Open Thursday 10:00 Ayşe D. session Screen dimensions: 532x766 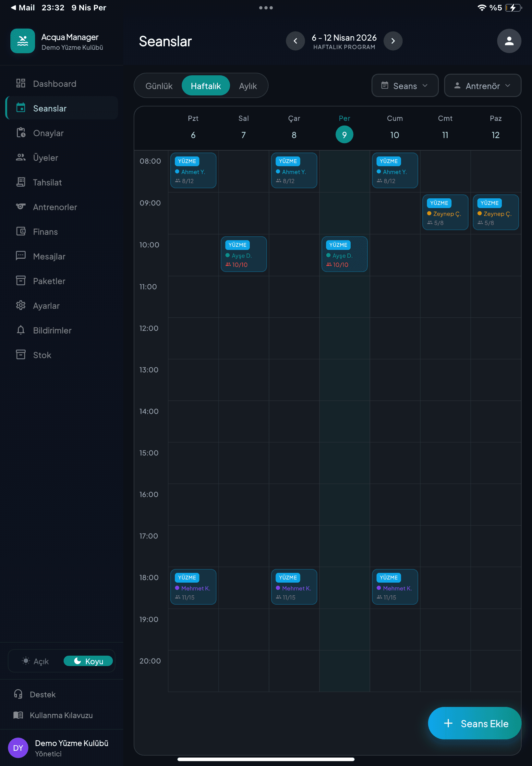pos(344,254)
